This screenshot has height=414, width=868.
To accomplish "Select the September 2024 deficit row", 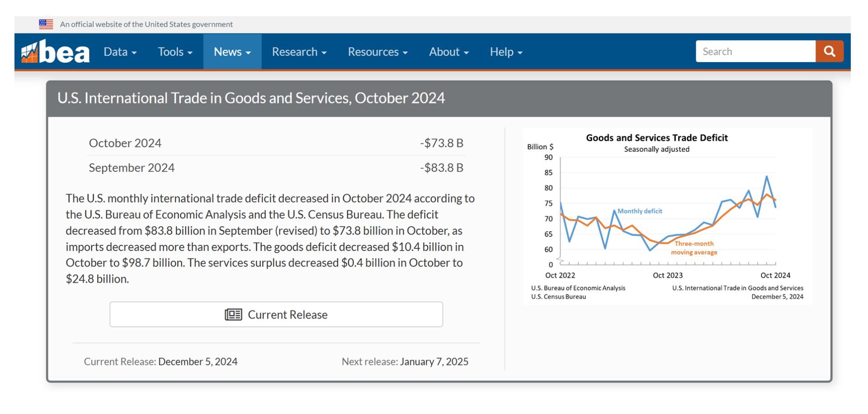I will (276, 168).
